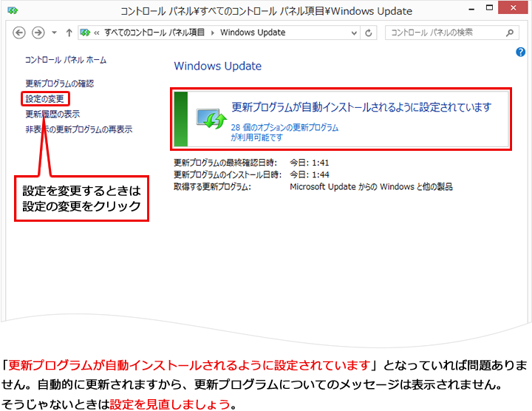Open 非表示の更新プログラムの再表示 link
The width and height of the screenshot is (532, 411).
point(79,129)
